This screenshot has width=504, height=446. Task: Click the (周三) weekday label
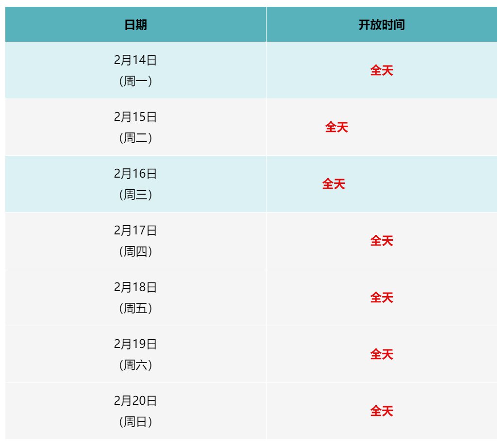pyautogui.click(x=135, y=195)
